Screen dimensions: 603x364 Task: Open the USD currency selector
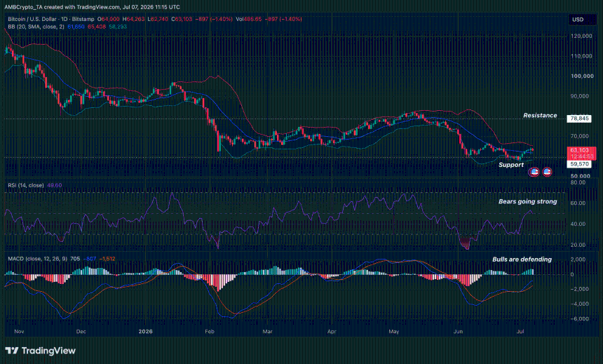(x=578, y=19)
